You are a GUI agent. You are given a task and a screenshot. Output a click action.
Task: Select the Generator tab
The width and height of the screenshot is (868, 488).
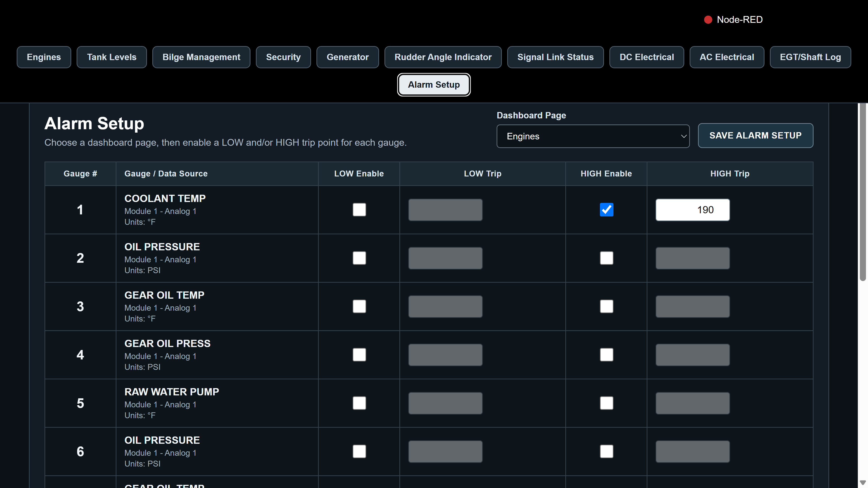click(347, 57)
